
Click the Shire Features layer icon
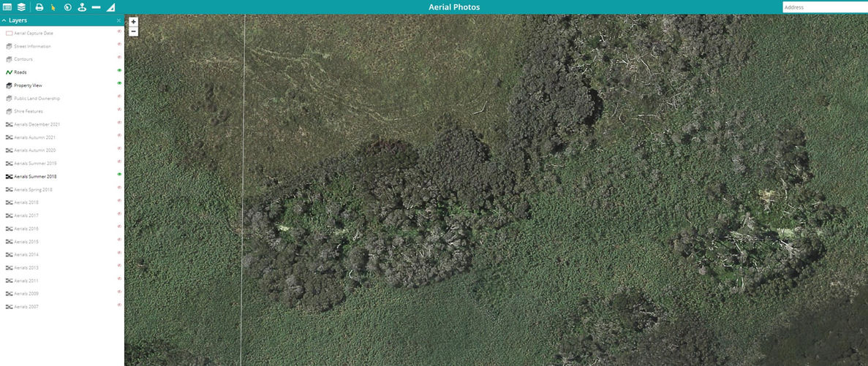[x=9, y=111]
